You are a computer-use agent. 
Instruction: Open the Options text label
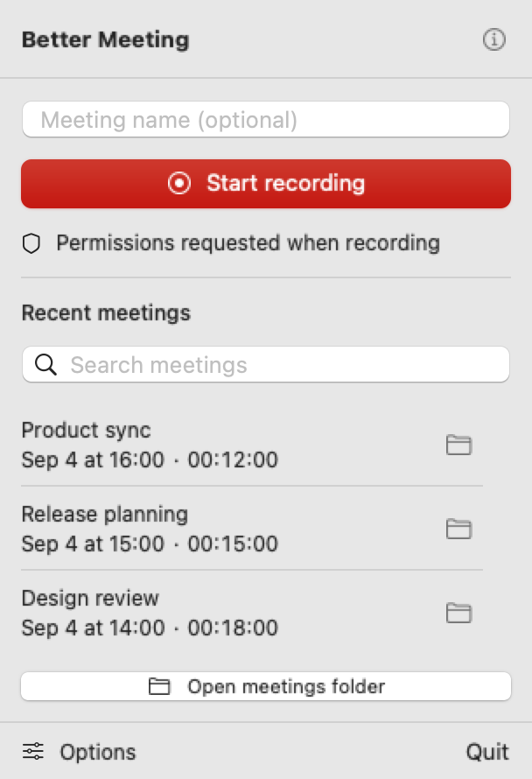[x=98, y=752]
